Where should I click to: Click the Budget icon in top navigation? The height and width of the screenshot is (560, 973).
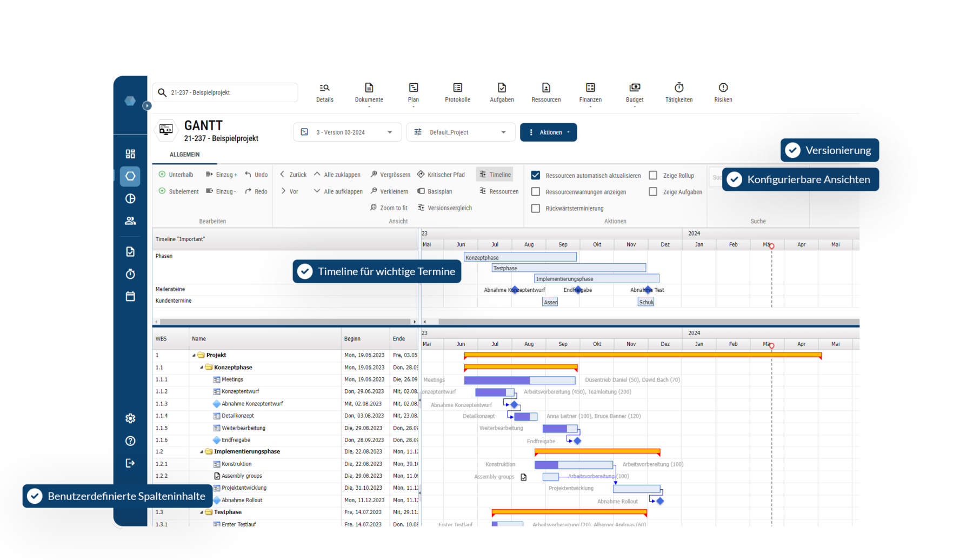pos(635,88)
